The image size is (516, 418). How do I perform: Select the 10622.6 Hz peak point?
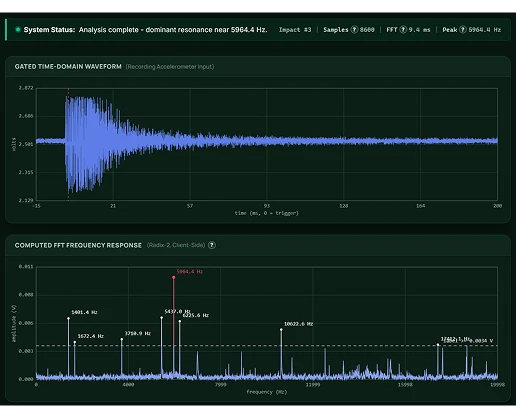pos(281,330)
